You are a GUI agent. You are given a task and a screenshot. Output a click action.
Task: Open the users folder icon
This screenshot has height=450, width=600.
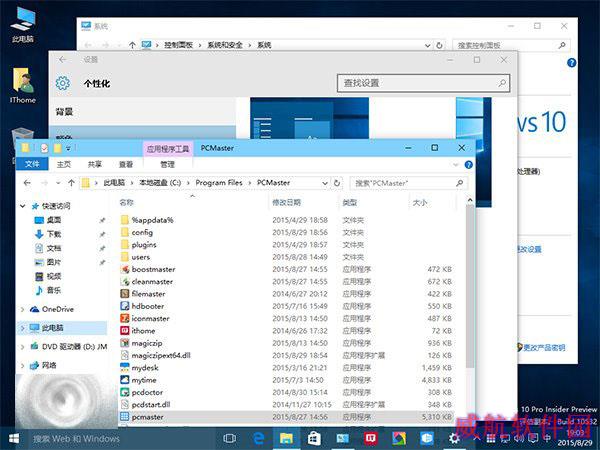(x=125, y=257)
